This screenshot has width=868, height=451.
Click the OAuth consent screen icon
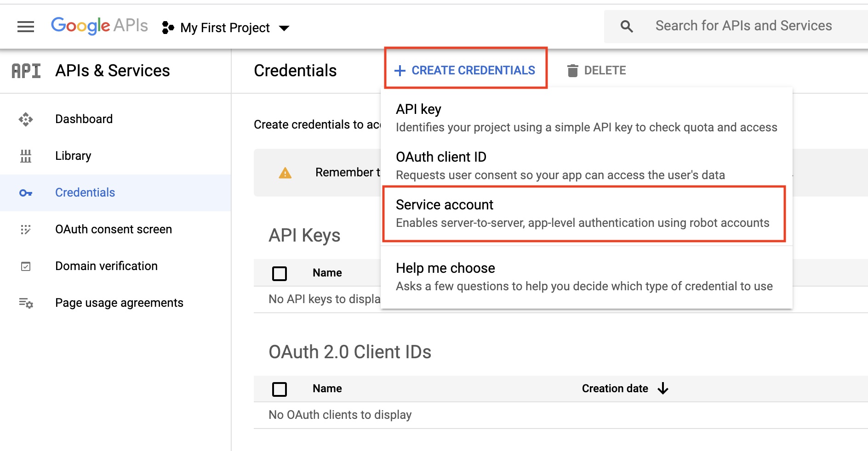[26, 229]
